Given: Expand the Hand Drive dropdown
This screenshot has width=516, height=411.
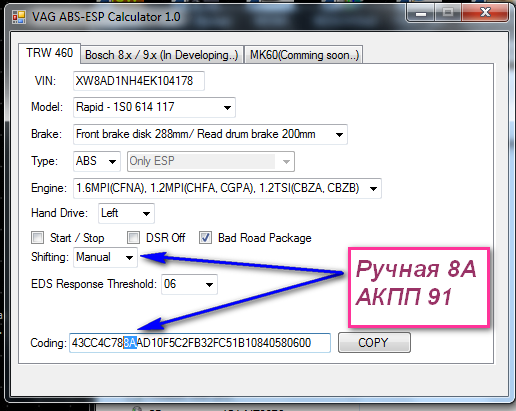Looking at the screenshot, I should (126, 213).
